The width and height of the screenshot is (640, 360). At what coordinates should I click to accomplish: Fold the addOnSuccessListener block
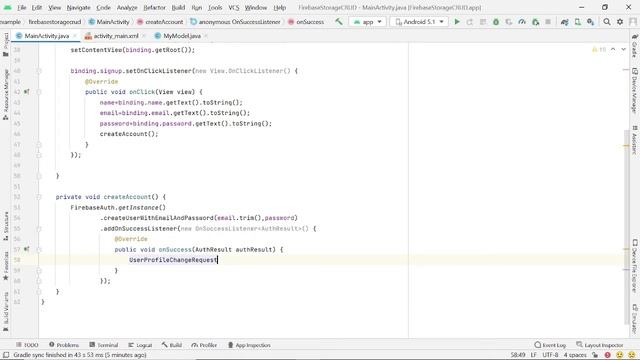click(x=39, y=229)
